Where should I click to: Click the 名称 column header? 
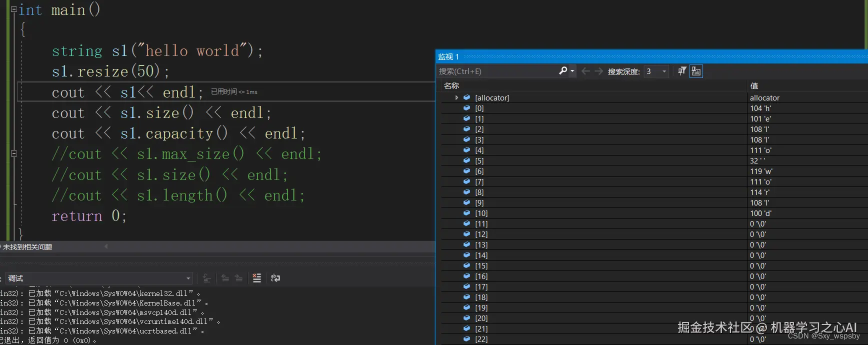pos(451,85)
